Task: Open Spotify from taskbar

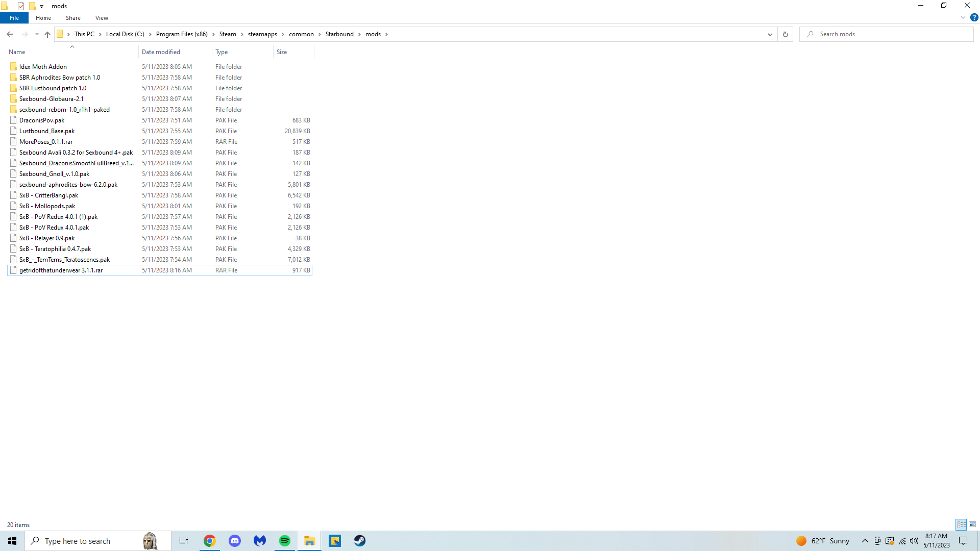Action: pyautogui.click(x=285, y=541)
